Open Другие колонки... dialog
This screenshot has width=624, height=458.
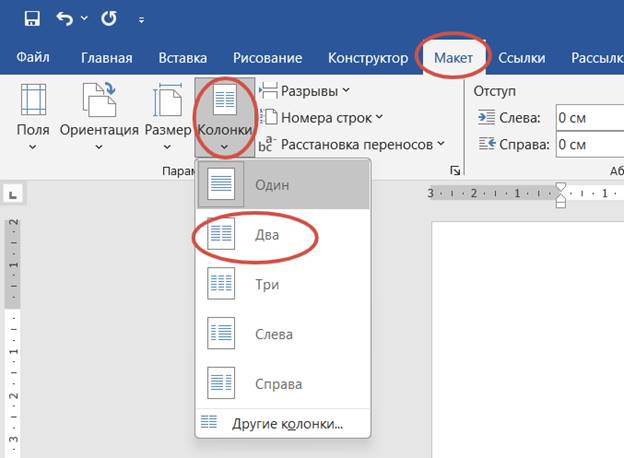[x=285, y=423]
